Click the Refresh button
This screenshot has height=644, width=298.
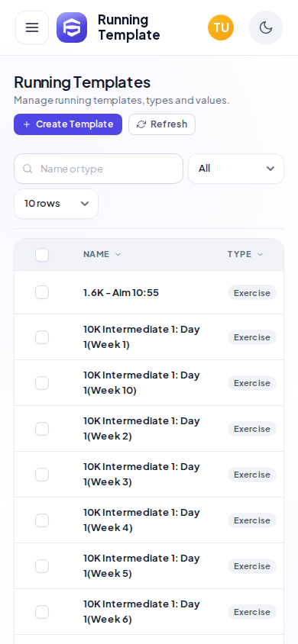[162, 124]
